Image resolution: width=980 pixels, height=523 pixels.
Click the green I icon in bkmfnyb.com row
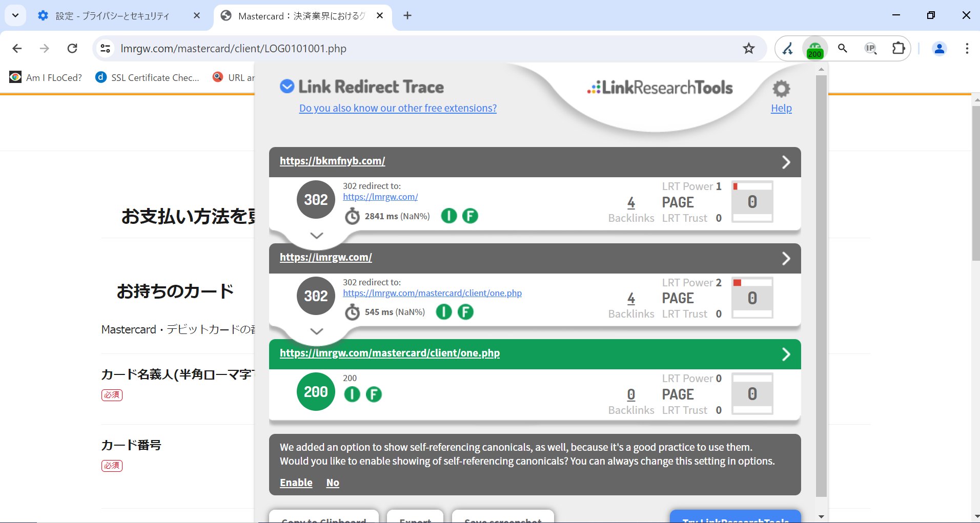click(449, 216)
